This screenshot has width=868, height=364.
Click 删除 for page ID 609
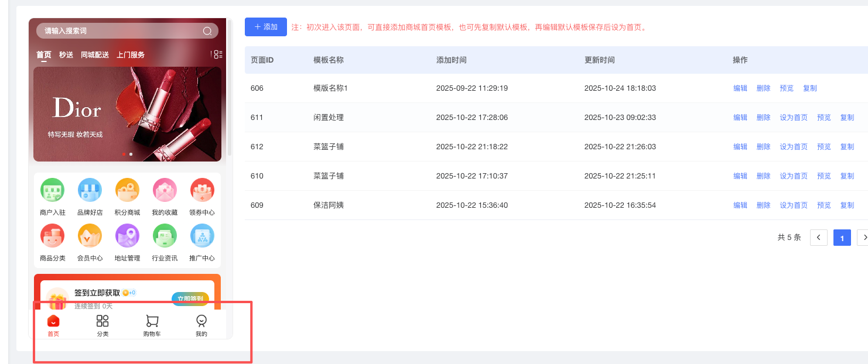click(x=763, y=205)
